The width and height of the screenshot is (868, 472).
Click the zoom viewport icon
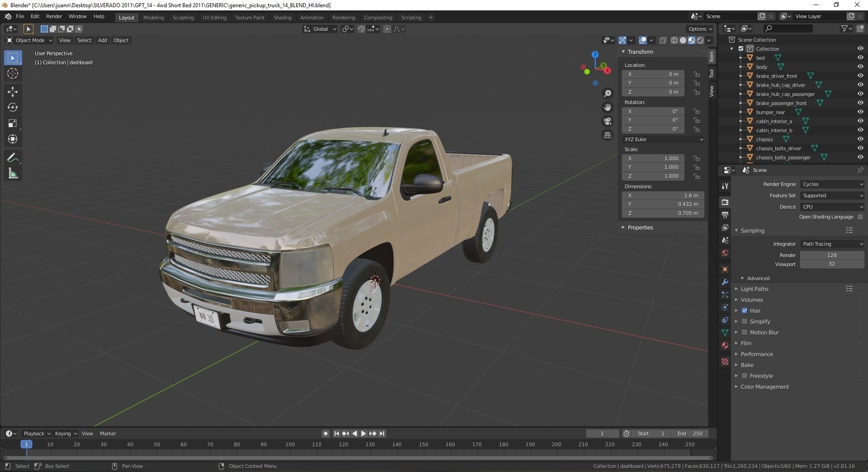(x=607, y=94)
